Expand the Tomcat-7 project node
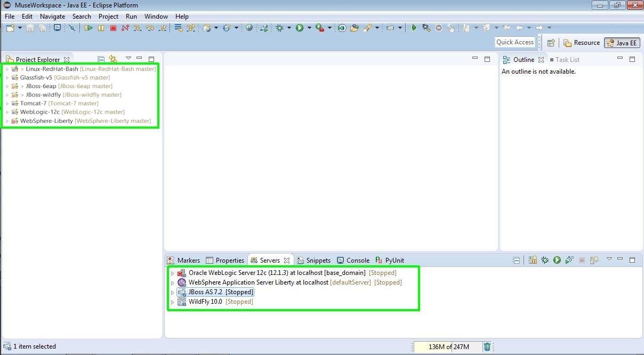 (7, 103)
